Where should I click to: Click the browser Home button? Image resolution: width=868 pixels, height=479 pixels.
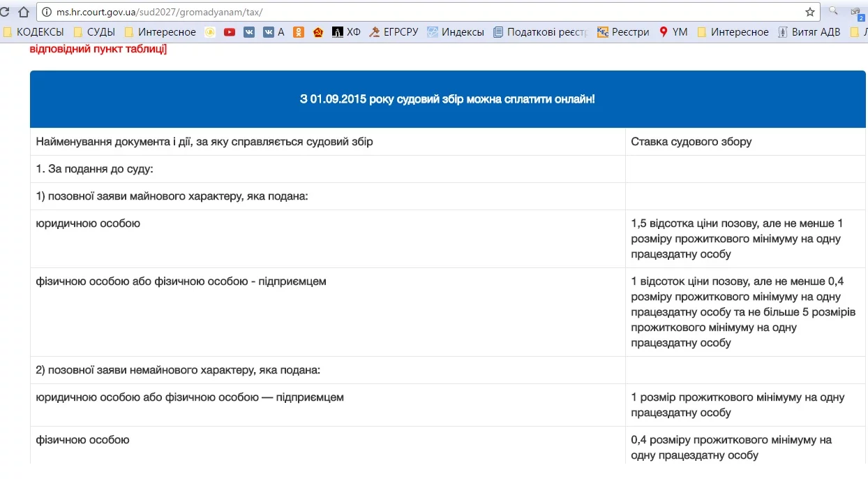[24, 12]
